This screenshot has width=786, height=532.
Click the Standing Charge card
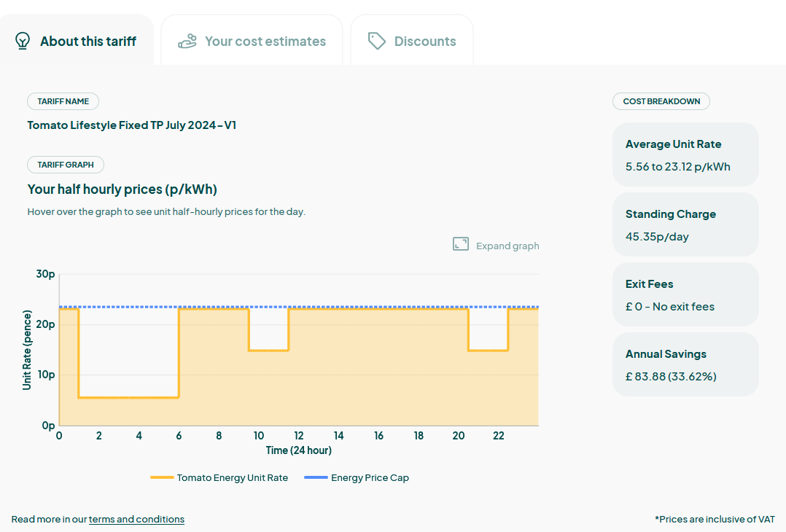685,224
